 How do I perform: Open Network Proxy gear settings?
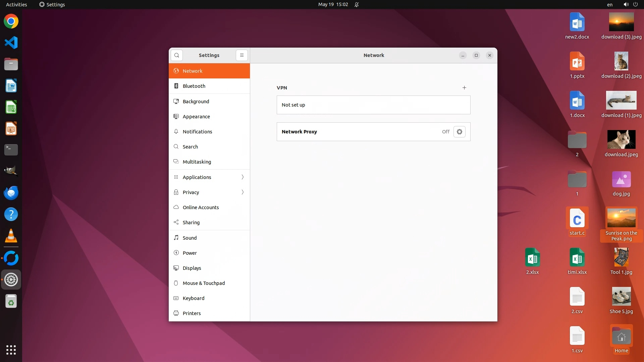coord(459,132)
